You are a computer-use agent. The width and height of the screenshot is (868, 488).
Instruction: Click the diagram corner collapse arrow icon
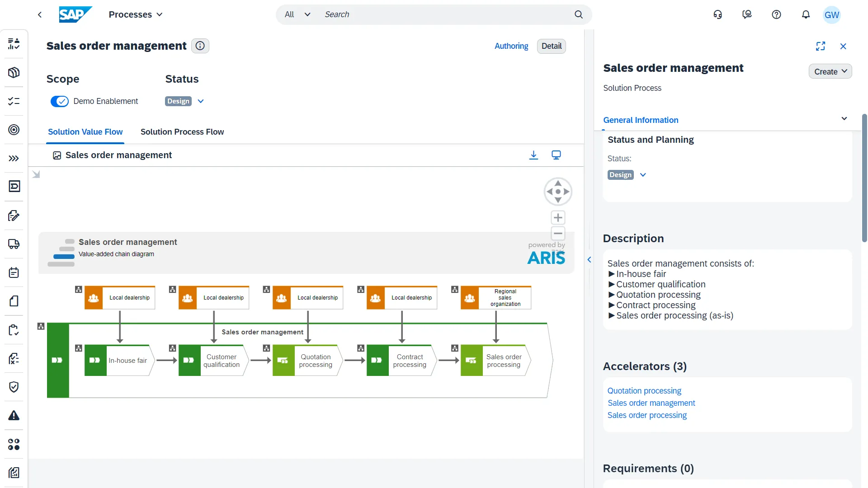pos(36,174)
